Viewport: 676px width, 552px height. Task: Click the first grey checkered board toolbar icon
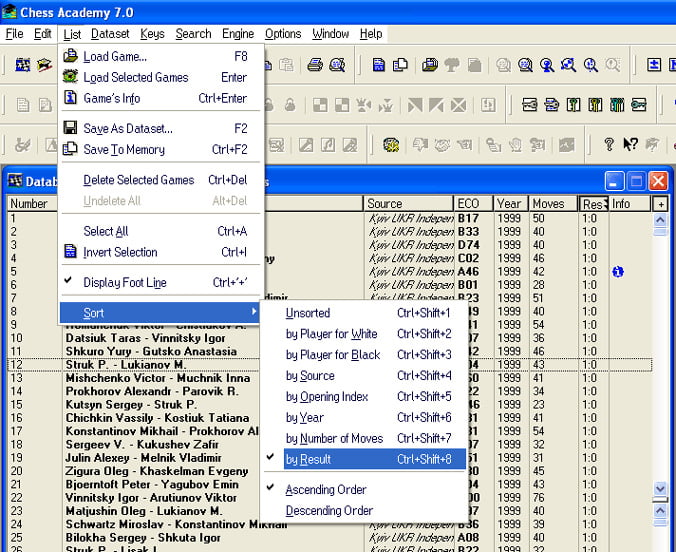click(320, 105)
